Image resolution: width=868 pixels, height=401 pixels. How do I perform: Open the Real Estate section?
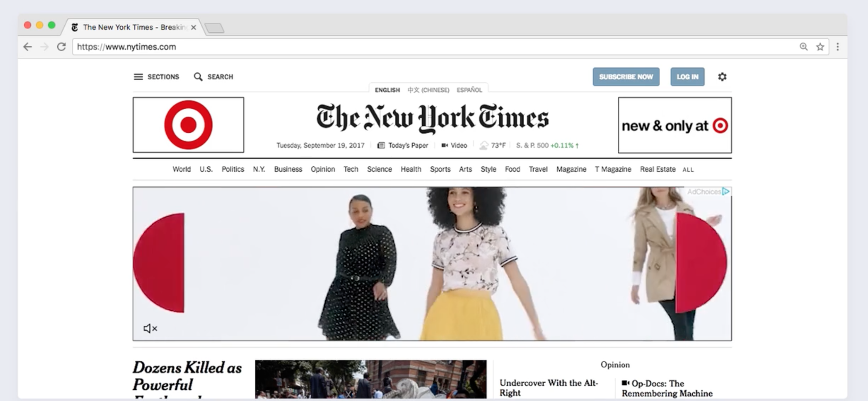[x=658, y=169]
